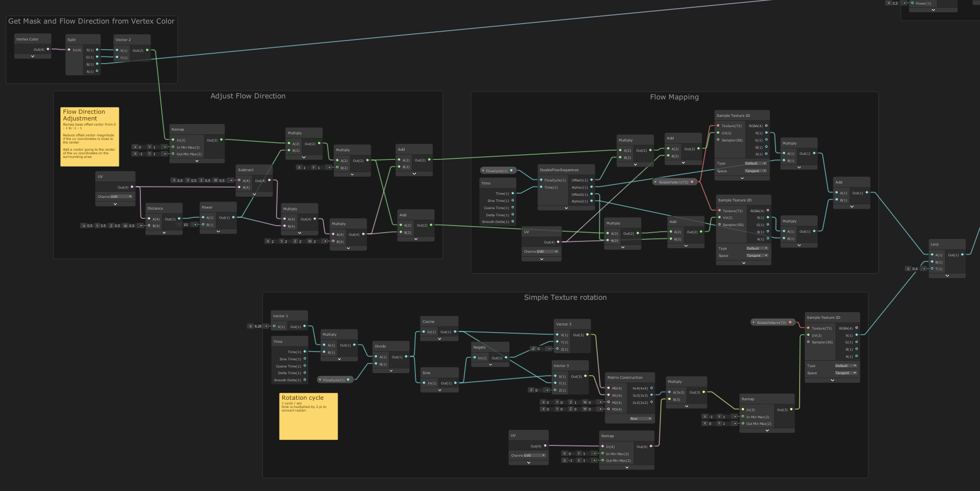The image size is (980, 491).
Task: Select the Matrix Construction node header
Action: coord(630,377)
